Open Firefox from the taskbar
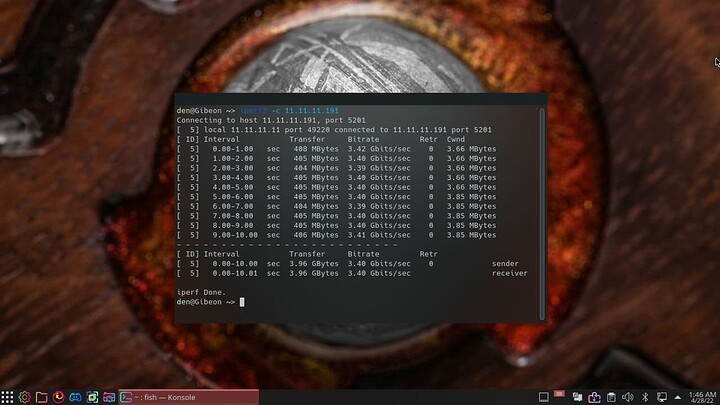The image size is (720, 405). [x=59, y=397]
